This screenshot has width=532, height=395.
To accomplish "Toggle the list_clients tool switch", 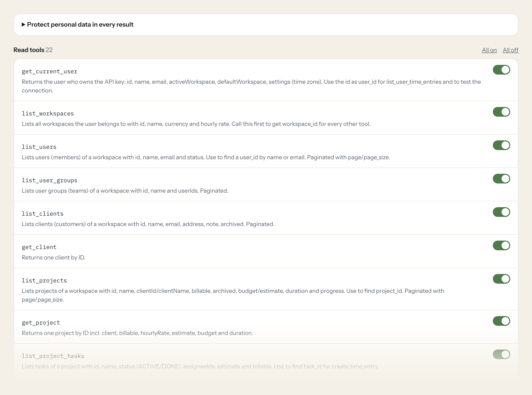I will pyautogui.click(x=501, y=212).
